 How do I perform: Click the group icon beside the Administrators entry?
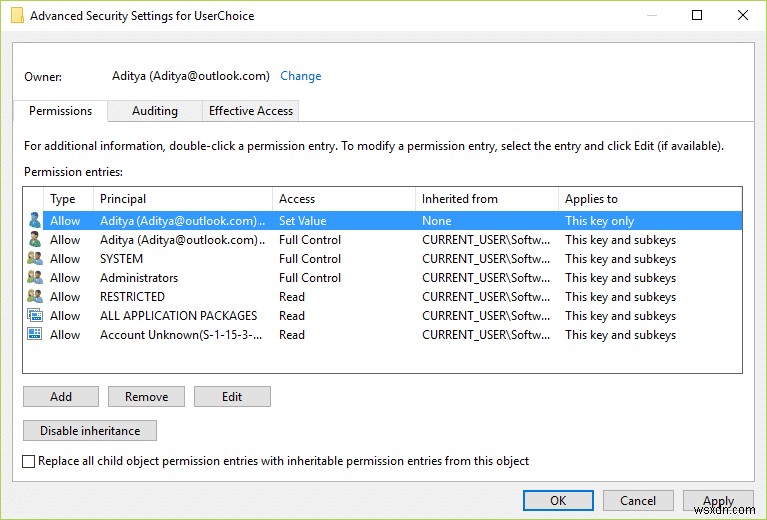pos(35,278)
